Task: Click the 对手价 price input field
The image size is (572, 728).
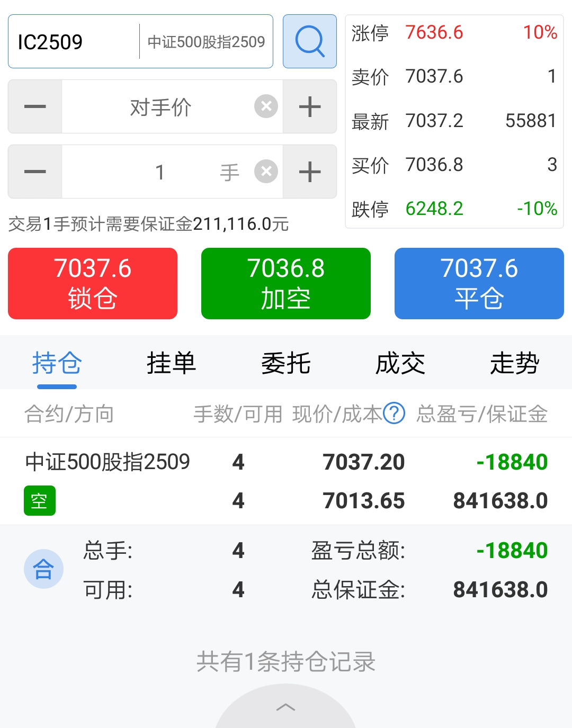Action: (x=160, y=106)
